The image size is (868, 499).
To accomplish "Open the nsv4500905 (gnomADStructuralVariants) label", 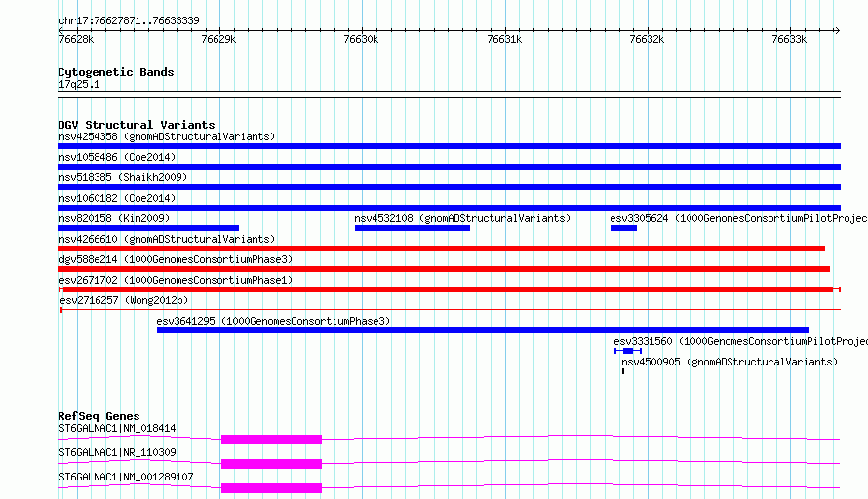I will tap(730, 362).
